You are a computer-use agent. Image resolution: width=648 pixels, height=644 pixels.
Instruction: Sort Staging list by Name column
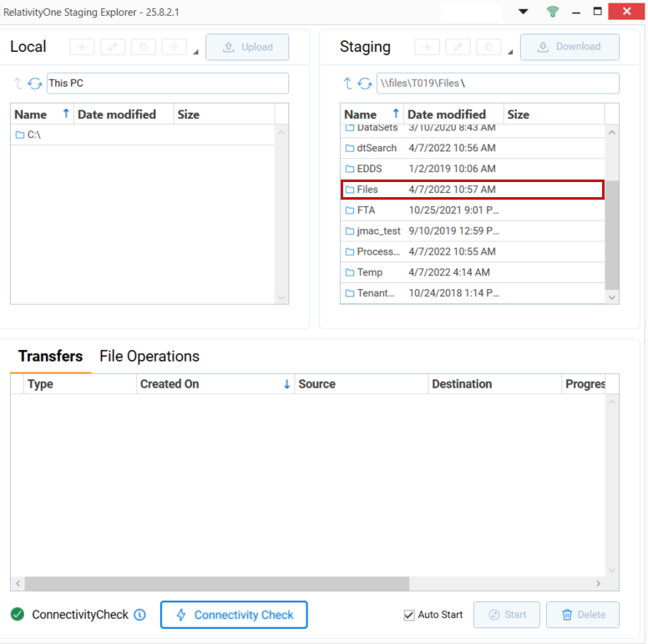tap(372, 114)
